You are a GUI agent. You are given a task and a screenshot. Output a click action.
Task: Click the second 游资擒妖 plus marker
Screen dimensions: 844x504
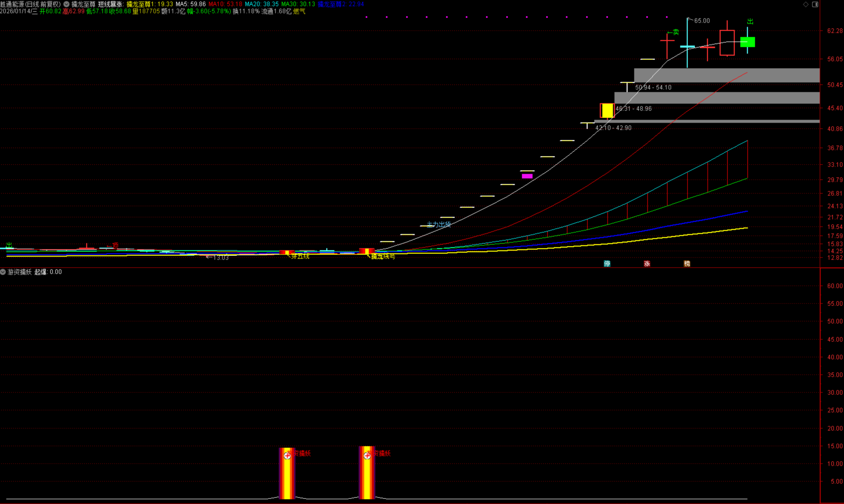[x=367, y=456]
